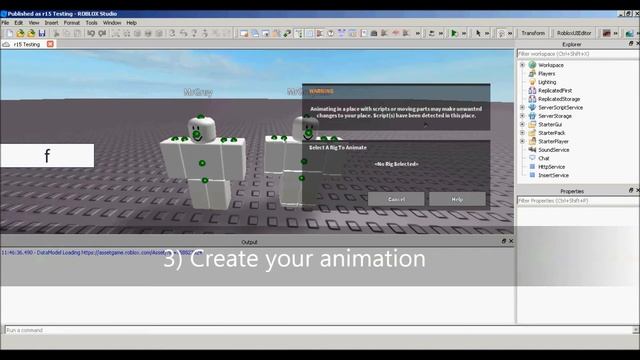Click the SoundService speaker icon
The image size is (640, 360).
tap(532, 150)
